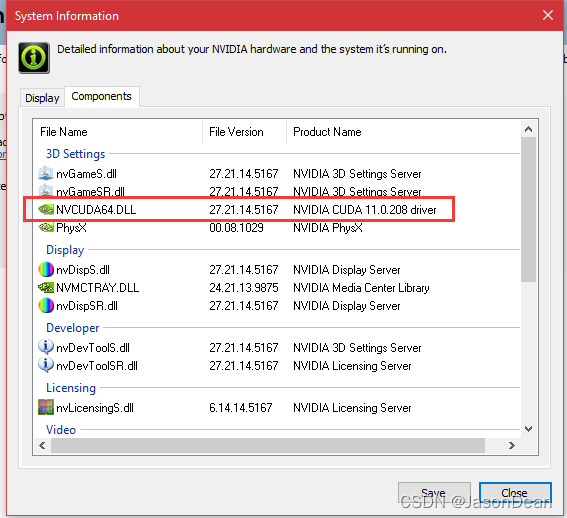Image resolution: width=567 pixels, height=518 pixels.
Task: Close the System Information window
Action: click(547, 15)
